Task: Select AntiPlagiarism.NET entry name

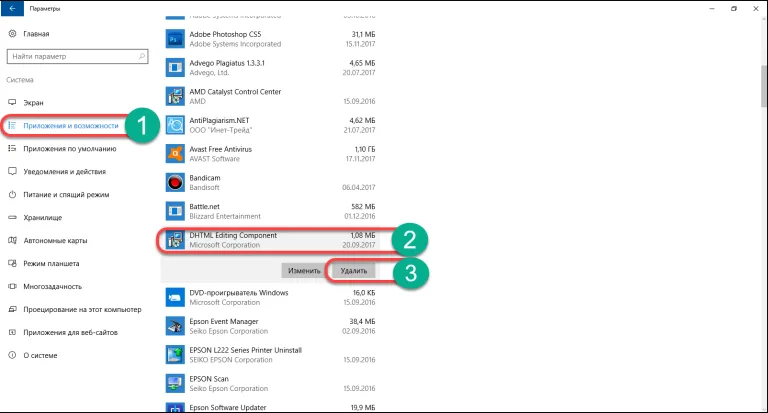Action: pyautogui.click(x=219, y=121)
